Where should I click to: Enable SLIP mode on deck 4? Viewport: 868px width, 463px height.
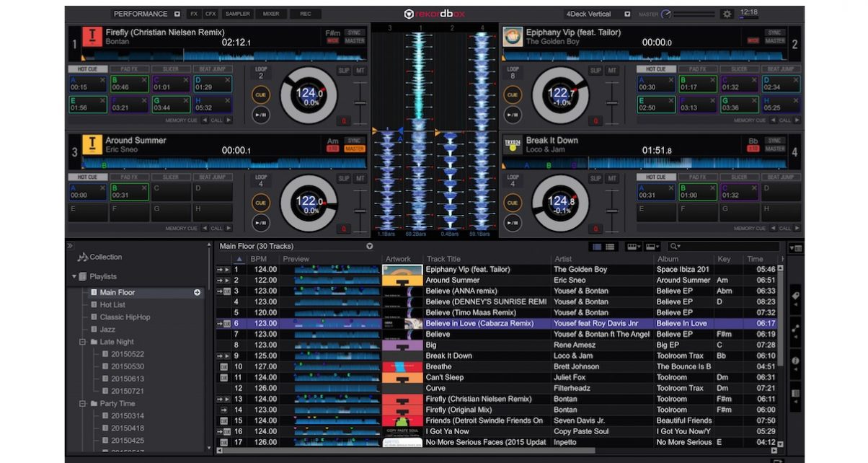[x=595, y=179]
